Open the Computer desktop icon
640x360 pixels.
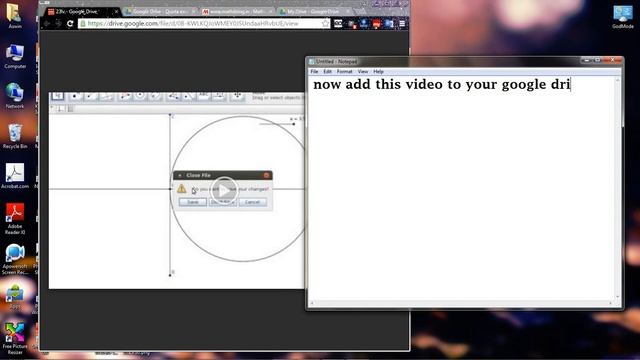(15, 56)
